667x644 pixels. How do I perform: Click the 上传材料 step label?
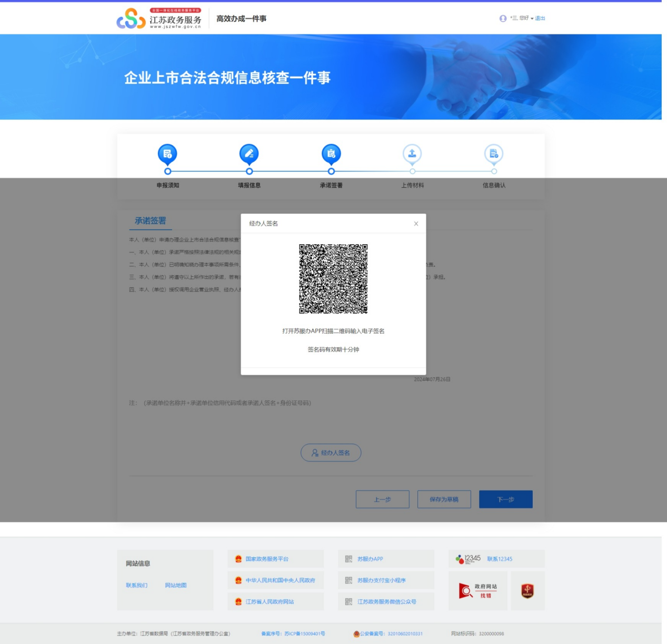(412, 185)
